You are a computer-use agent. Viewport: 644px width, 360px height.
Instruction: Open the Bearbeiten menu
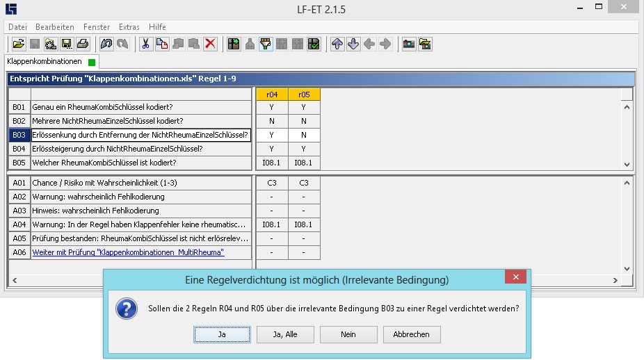click(x=55, y=27)
